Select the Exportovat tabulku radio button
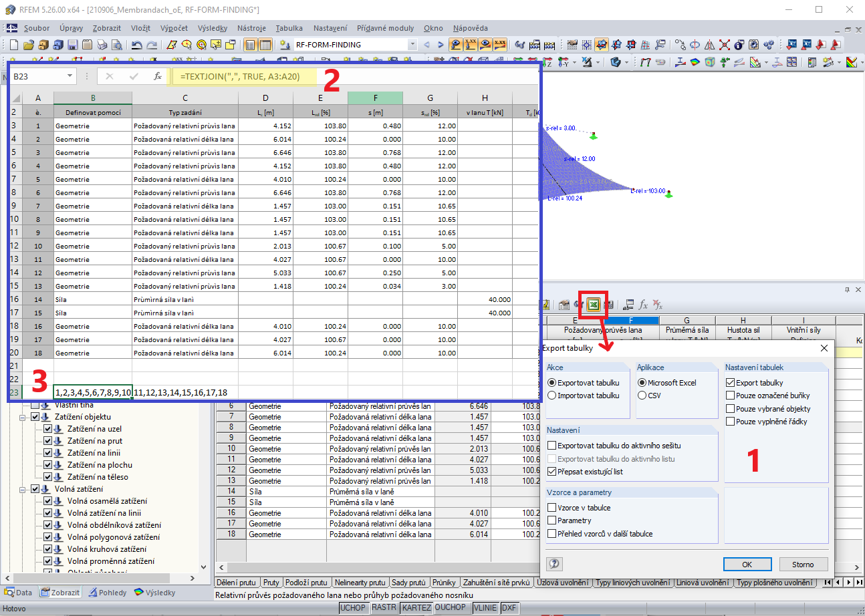Screen dimensions: 865x616 [552, 383]
